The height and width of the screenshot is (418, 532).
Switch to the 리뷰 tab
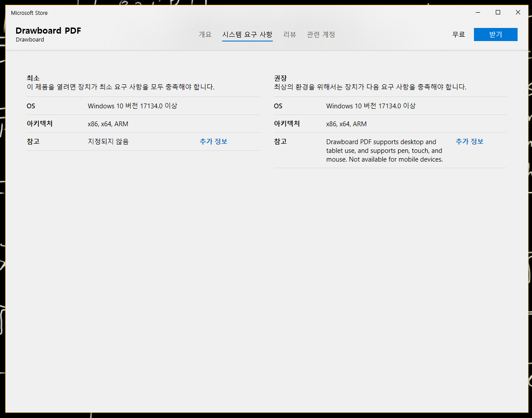(x=290, y=35)
